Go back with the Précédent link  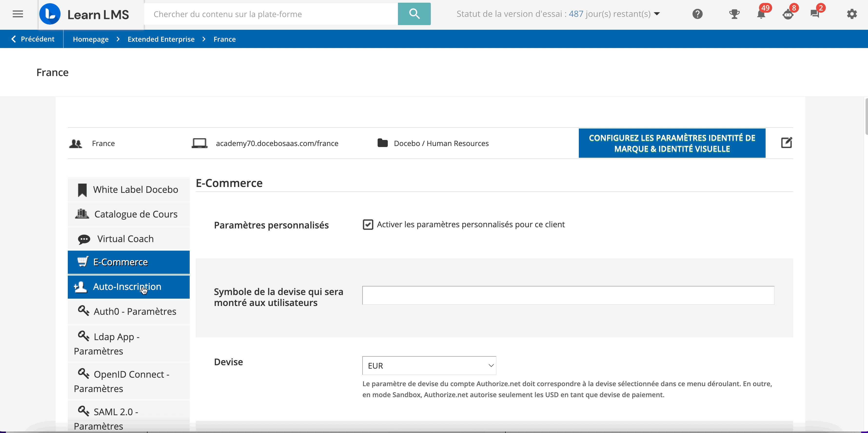pos(33,39)
